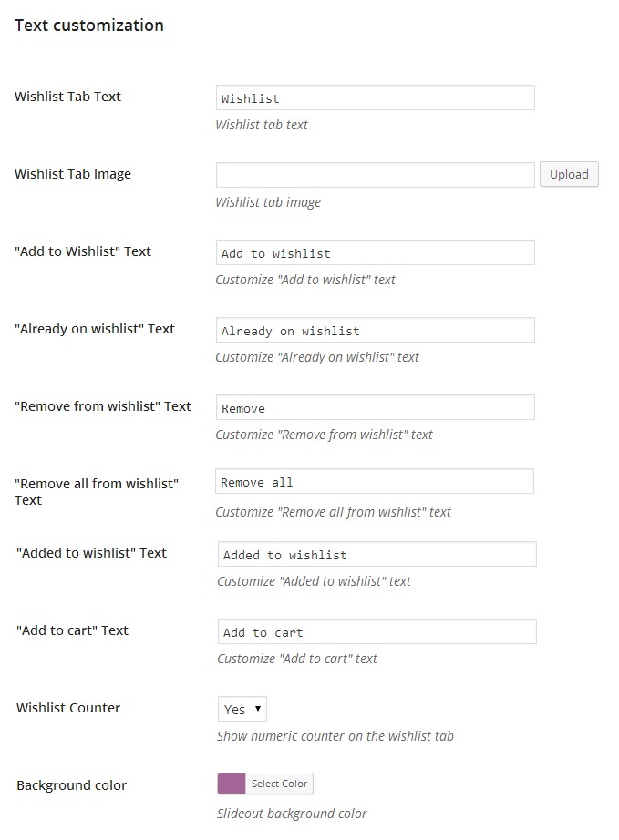Click the "Added to wishlist" input field

(377, 554)
